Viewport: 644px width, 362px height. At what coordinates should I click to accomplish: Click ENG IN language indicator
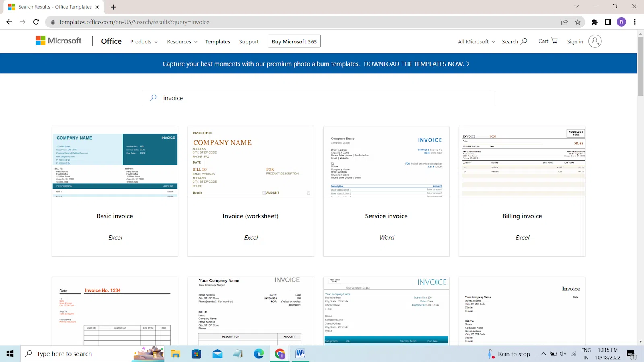[586, 354]
